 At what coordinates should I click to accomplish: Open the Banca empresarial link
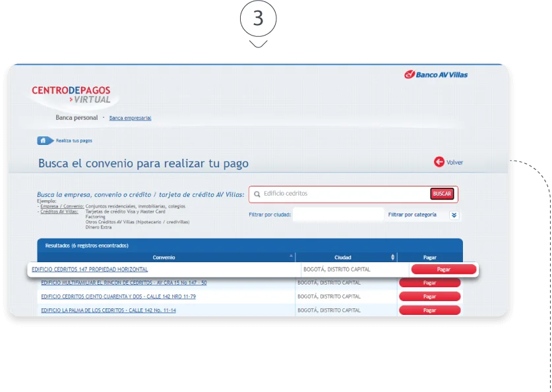coord(130,118)
